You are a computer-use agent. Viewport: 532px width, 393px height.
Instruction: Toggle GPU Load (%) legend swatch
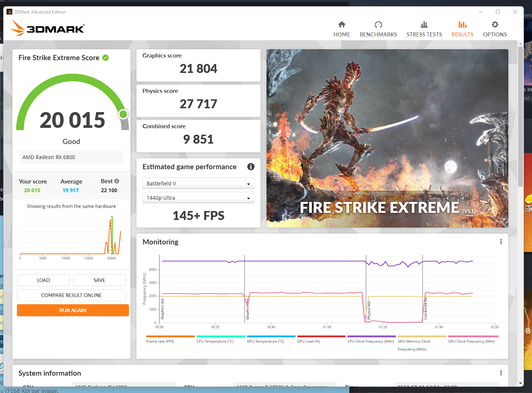[x=321, y=336]
